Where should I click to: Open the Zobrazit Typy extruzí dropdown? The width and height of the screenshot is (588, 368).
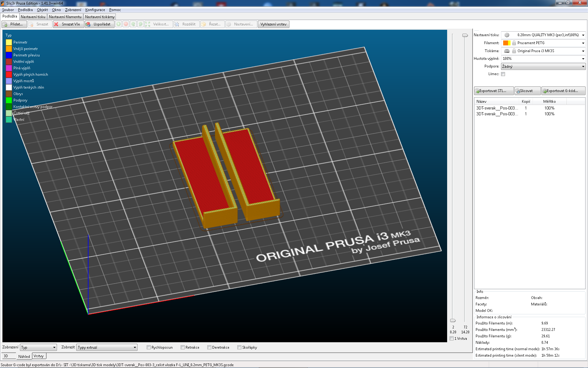point(107,347)
